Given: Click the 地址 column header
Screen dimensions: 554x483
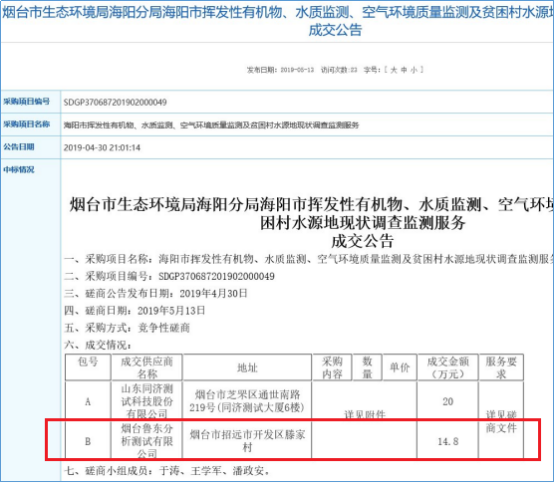Looking at the screenshot, I should (247, 368).
